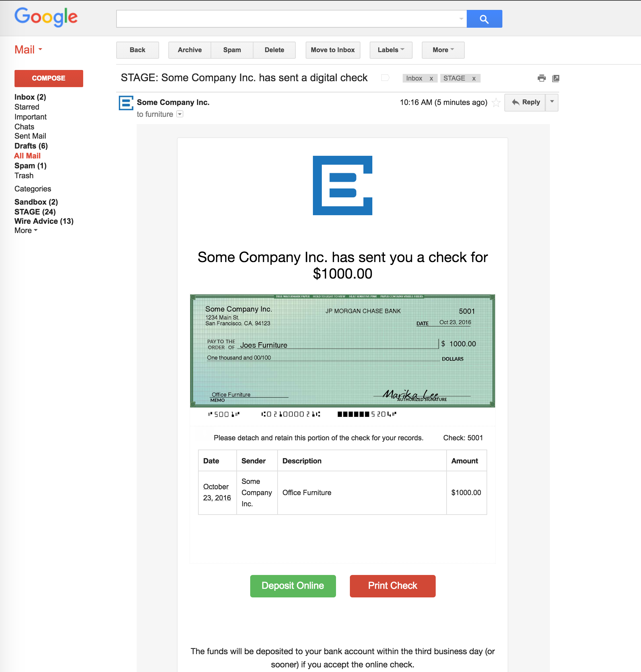Click into the mail search field
Viewport: 641px width, 672px height.
(287, 19)
